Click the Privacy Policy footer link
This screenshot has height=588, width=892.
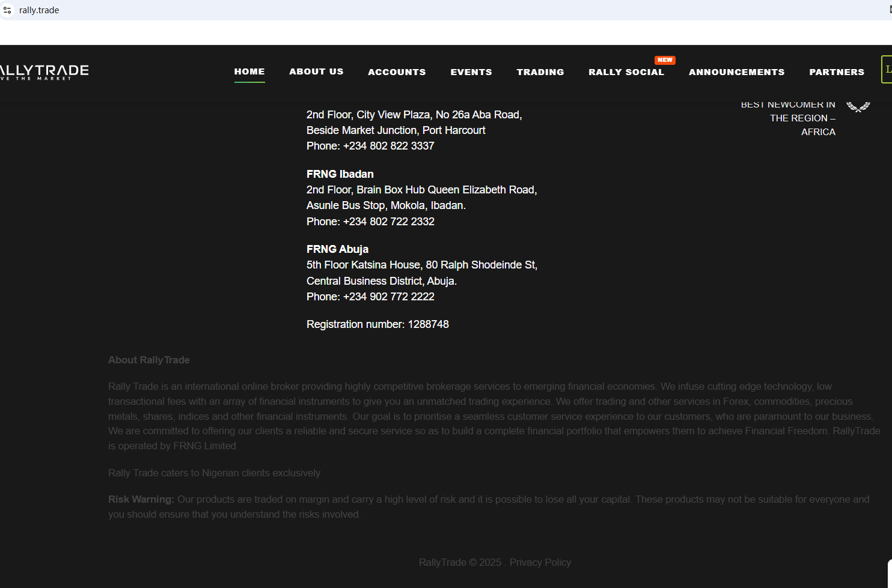click(540, 562)
